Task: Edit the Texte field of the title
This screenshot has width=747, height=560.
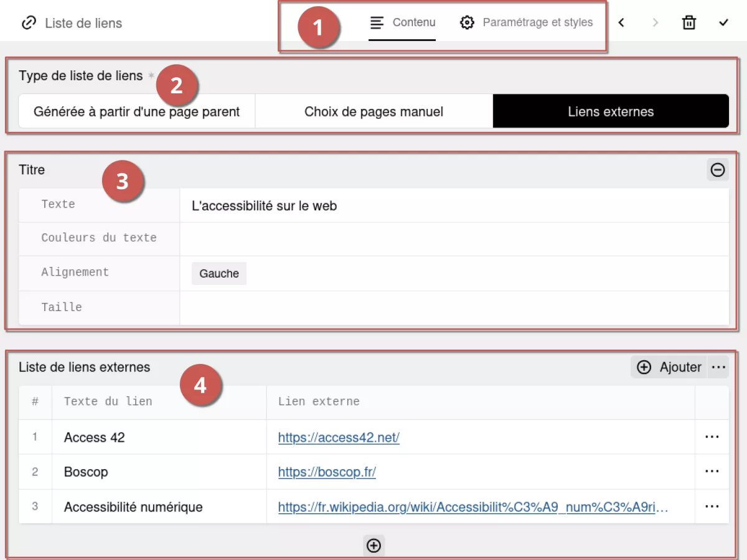Action: (x=454, y=205)
